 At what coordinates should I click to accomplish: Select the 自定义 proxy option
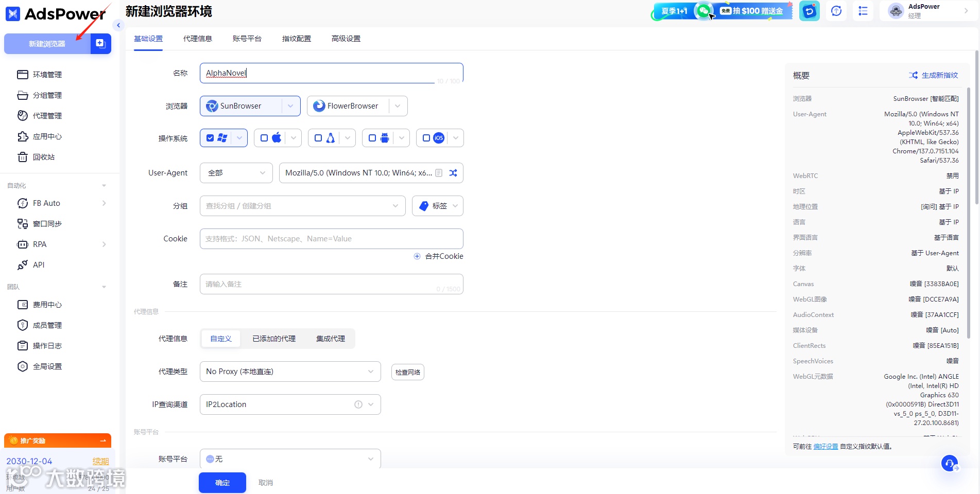221,339
